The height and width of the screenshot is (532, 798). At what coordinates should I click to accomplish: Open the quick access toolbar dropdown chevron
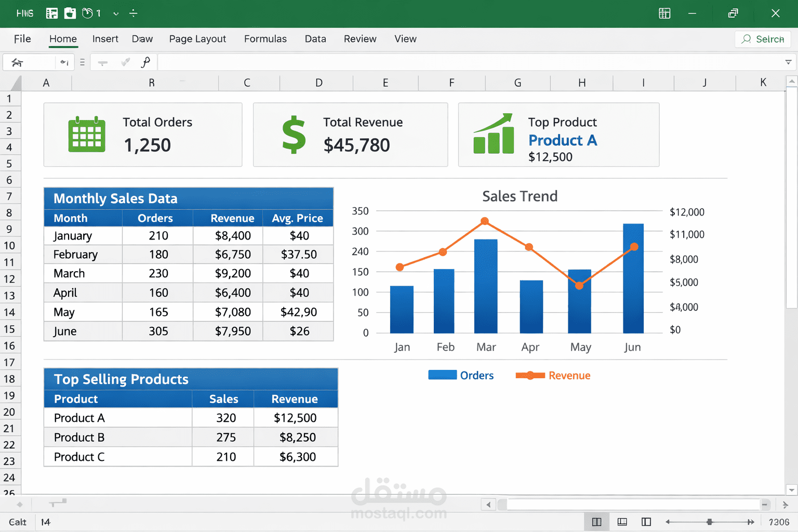pyautogui.click(x=116, y=14)
